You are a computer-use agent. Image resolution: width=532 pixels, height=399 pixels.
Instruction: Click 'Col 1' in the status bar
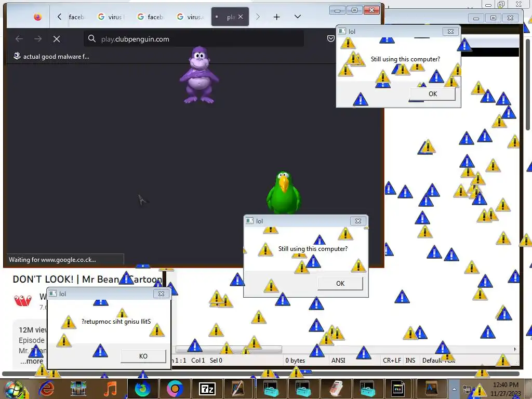pyautogui.click(x=198, y=361)
